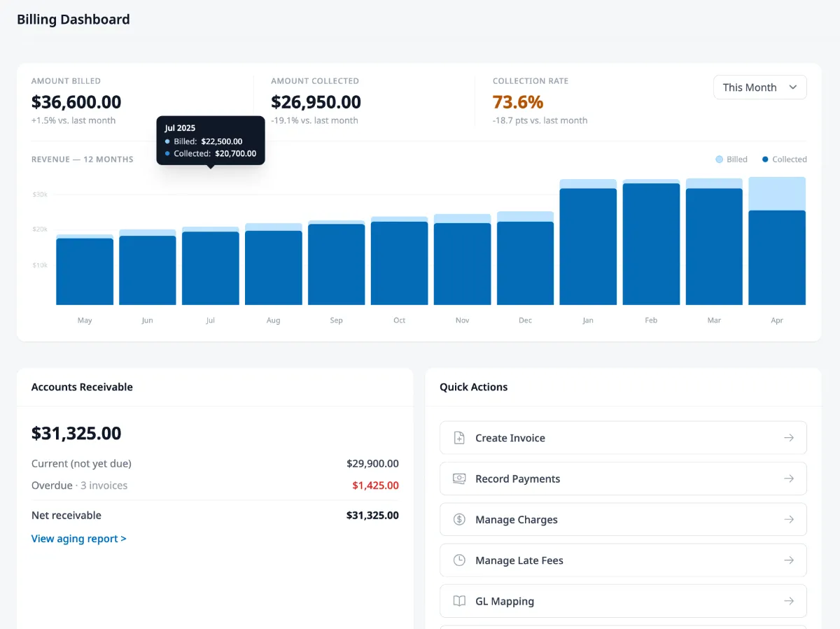
Task: Click the arrow icon on the Manage Charges row
Action: [x=789, y=519]
